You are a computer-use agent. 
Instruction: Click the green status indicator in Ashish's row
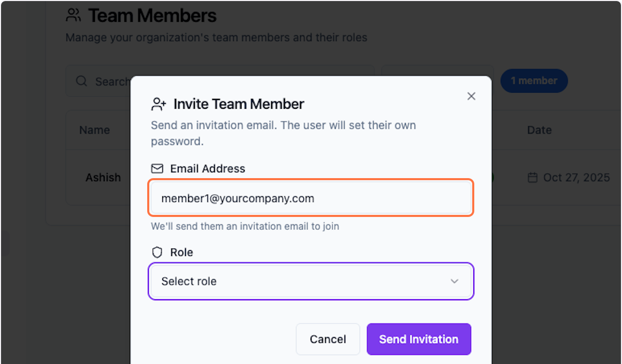492,178
